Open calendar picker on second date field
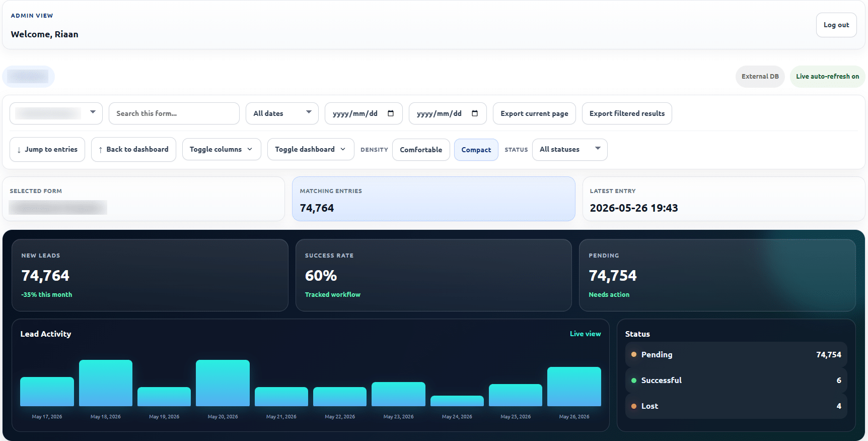868x441 pixels. [x=475, y=113]
